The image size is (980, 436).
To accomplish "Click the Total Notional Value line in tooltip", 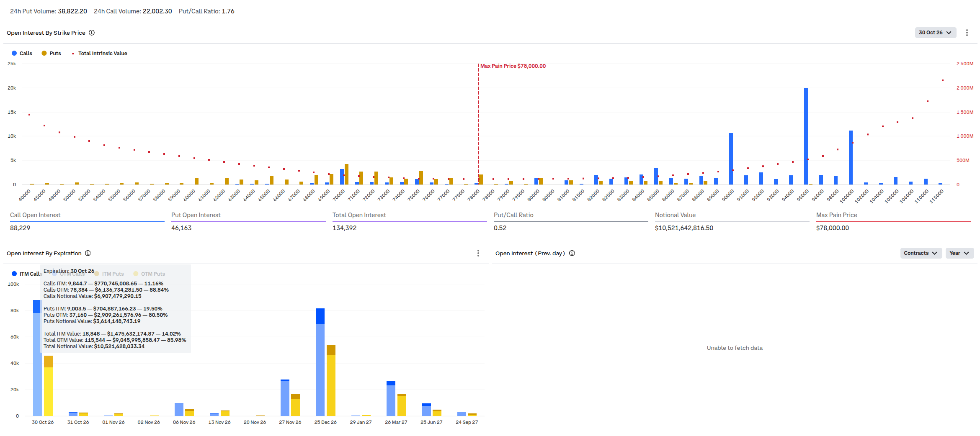I will 94,346.
